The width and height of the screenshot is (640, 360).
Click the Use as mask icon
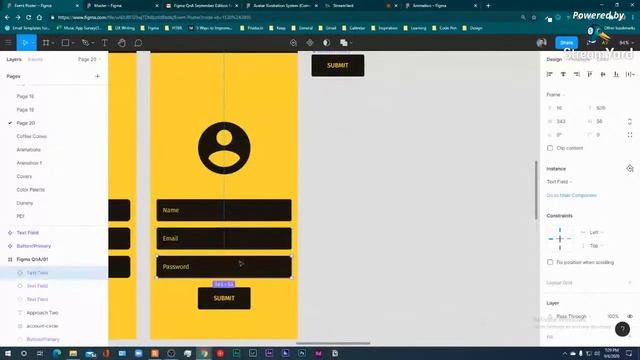tap(326, 42)
